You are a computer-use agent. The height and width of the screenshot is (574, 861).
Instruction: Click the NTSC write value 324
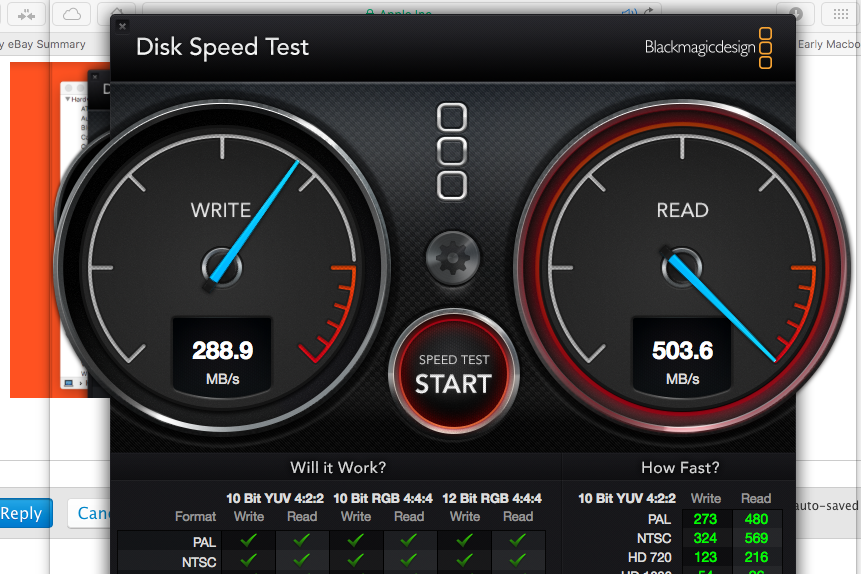[x=705, y=538]
